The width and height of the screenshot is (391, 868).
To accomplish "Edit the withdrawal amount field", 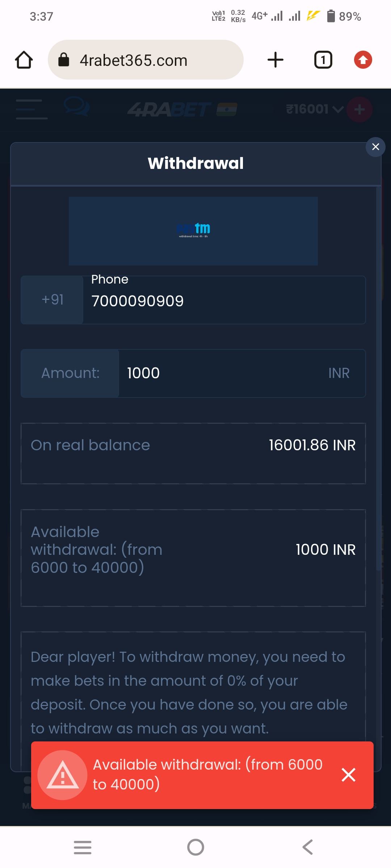I will point(224,373).
